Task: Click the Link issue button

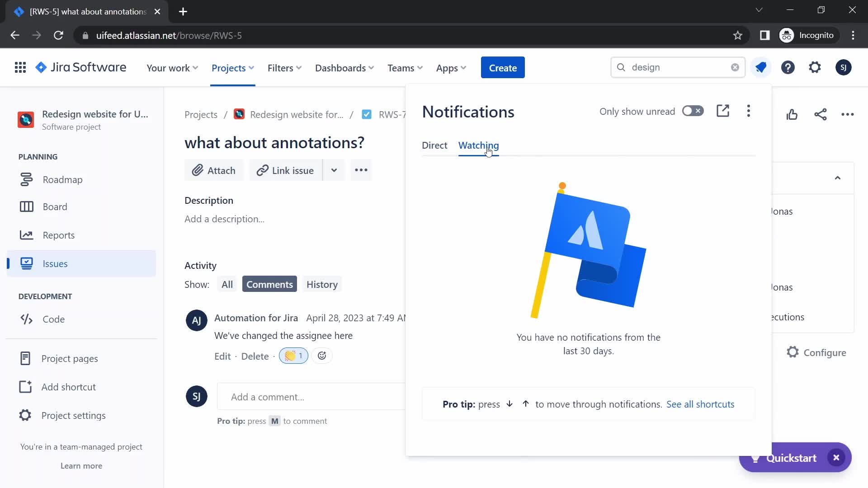Action: click(285, 170)
